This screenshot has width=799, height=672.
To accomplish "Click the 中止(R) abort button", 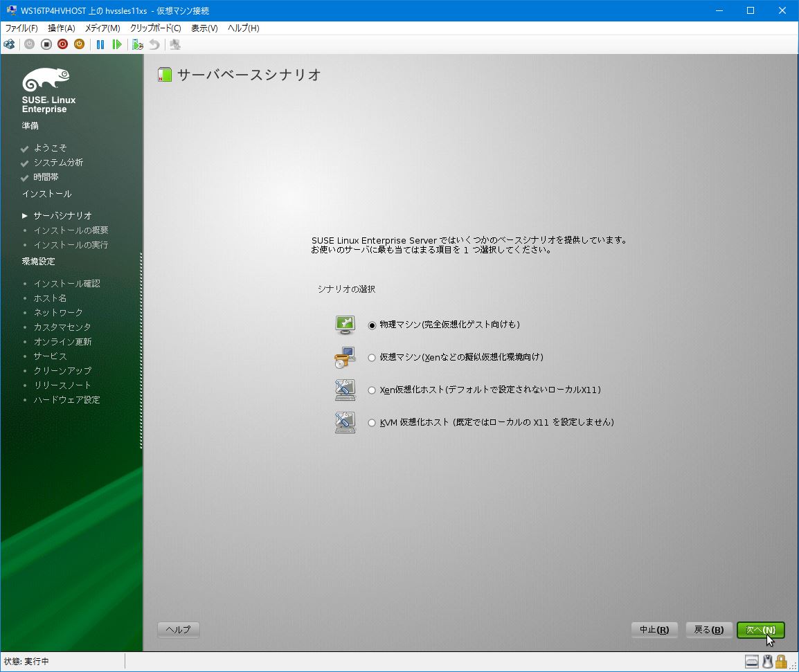I will 654,630.
